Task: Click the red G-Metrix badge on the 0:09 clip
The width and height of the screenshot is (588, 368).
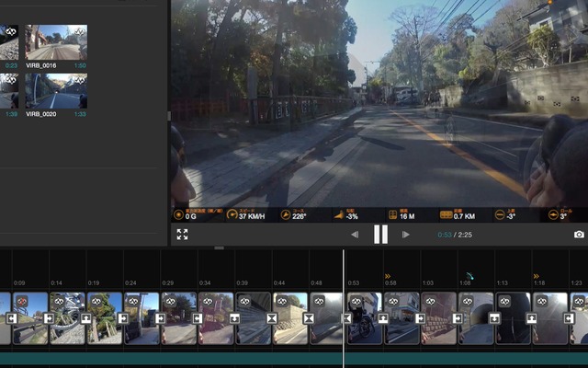Action: click(22, 301)
